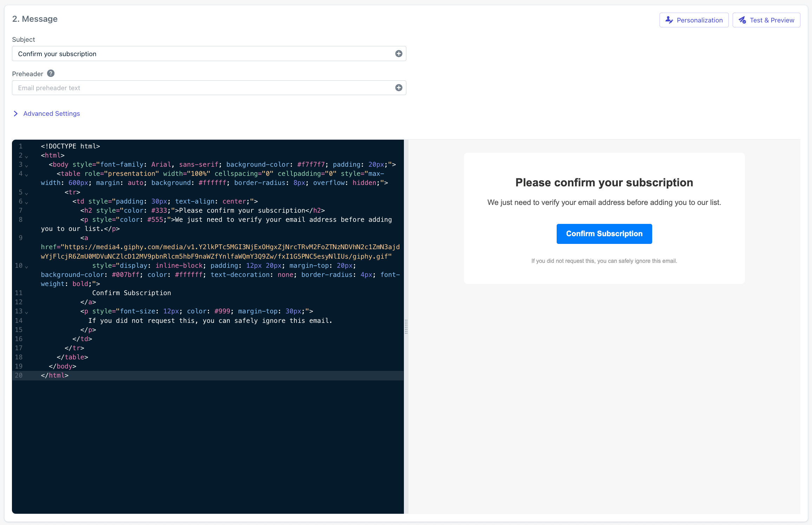
Task: Fold the td tag on line 6
Action: pos(27,202)
